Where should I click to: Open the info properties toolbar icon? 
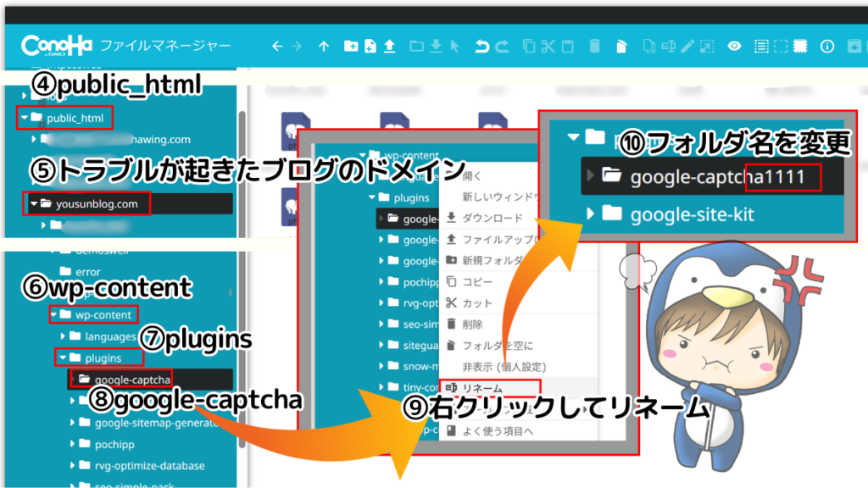(827, 47)
